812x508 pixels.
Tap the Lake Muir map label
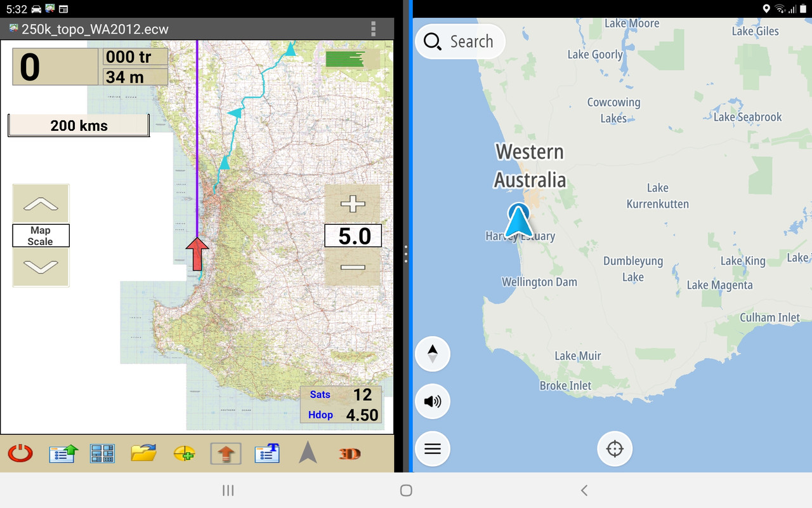point(577,356)
